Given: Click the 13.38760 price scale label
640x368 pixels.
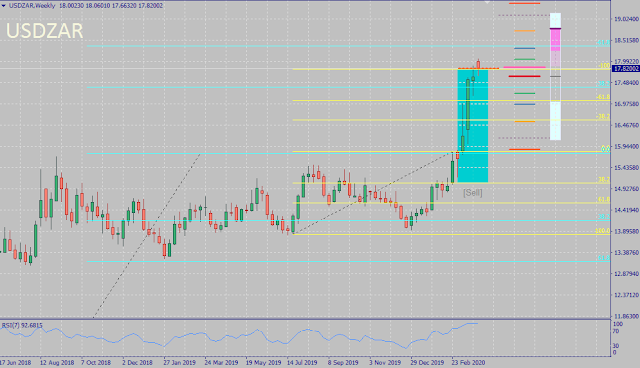Looking at the screenshot, I should point(627,253).
